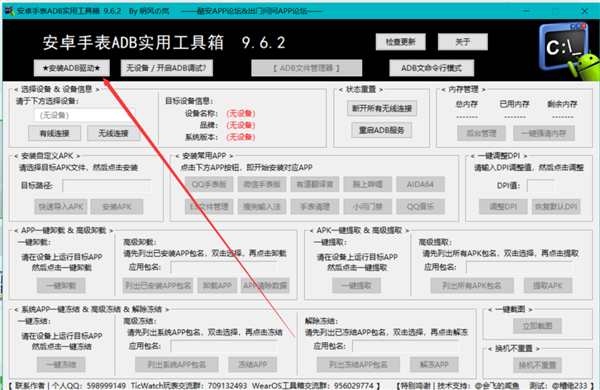The image size is (600, 390).
Task: Install QQ手表版 app
Action: pyautogui.click(x=209, y=184)
